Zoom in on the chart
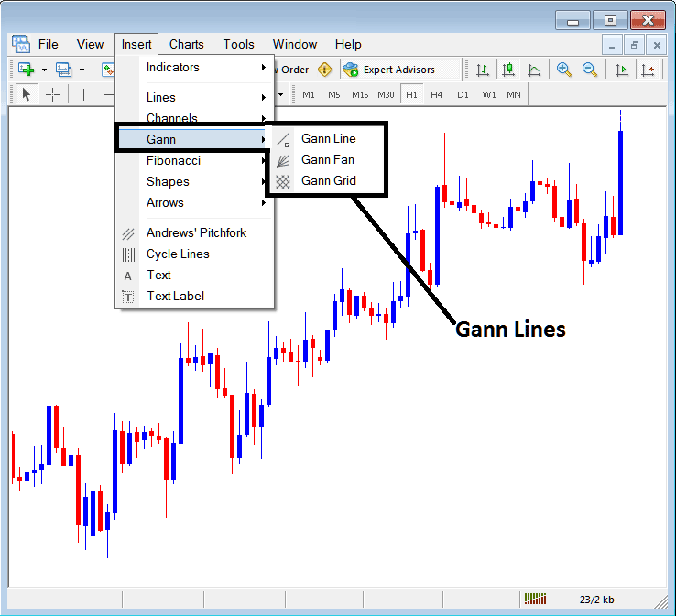Screen dimensions: 676x616 click(564, 70)
